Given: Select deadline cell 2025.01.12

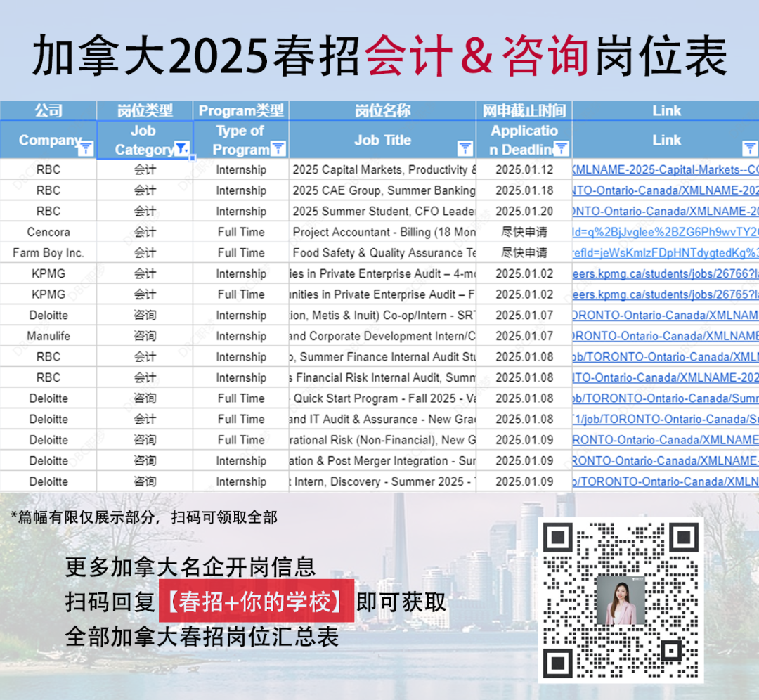Looking at the screenshot, I should [524, 170].
